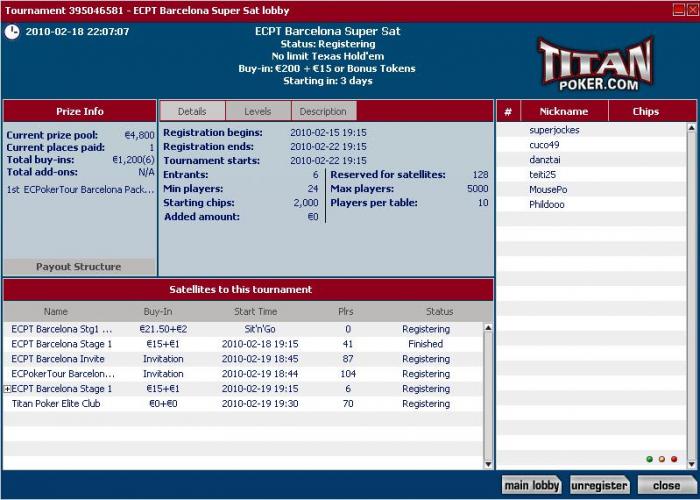
Task: Open the Description tab
Action: tap(324, 111)
